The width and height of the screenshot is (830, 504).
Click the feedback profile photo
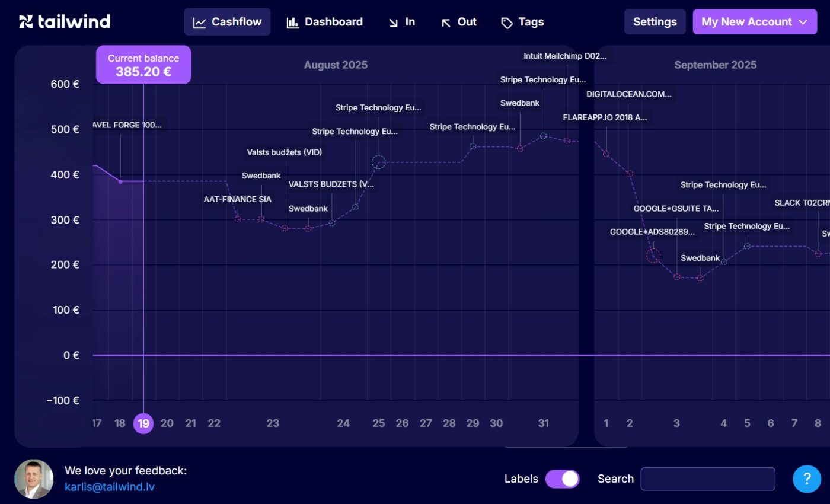(x=34, y=479)
